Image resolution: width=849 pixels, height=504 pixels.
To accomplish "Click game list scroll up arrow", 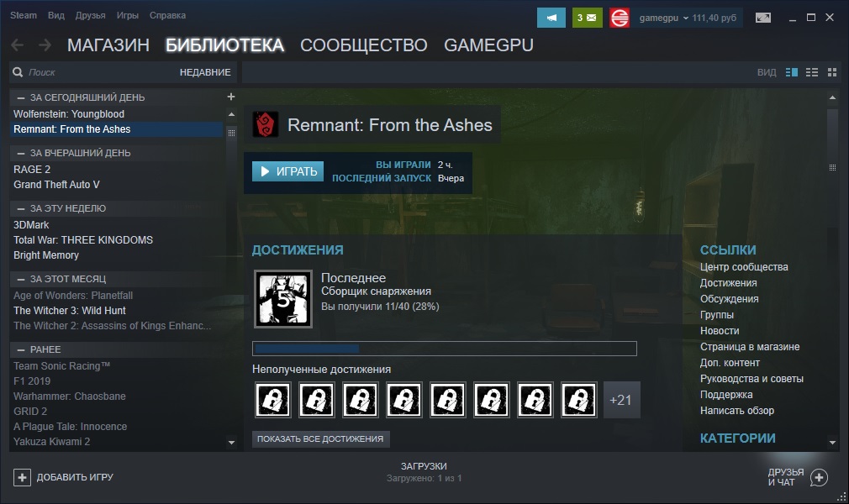I will click(232, 115).
